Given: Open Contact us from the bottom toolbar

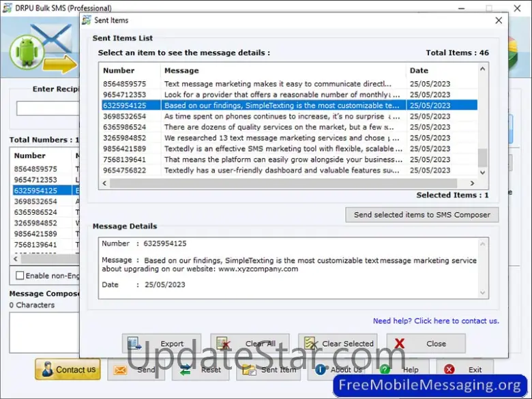Looking at the screenshot, I should point(68,370).
